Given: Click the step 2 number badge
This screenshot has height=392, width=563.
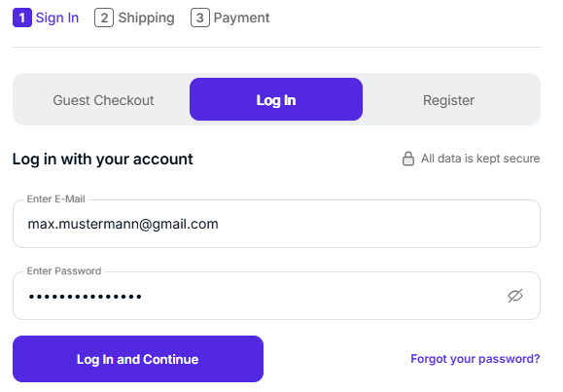Looking at the screenshot, I should 104,18.
